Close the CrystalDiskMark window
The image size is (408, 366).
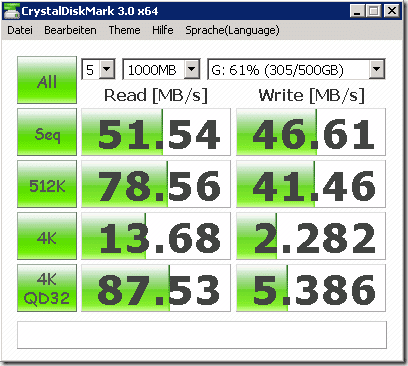coord(391,11)
